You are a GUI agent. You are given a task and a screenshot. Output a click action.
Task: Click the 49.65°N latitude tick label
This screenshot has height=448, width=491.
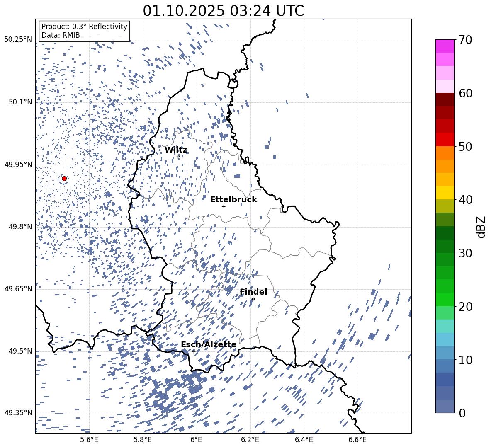18,289
